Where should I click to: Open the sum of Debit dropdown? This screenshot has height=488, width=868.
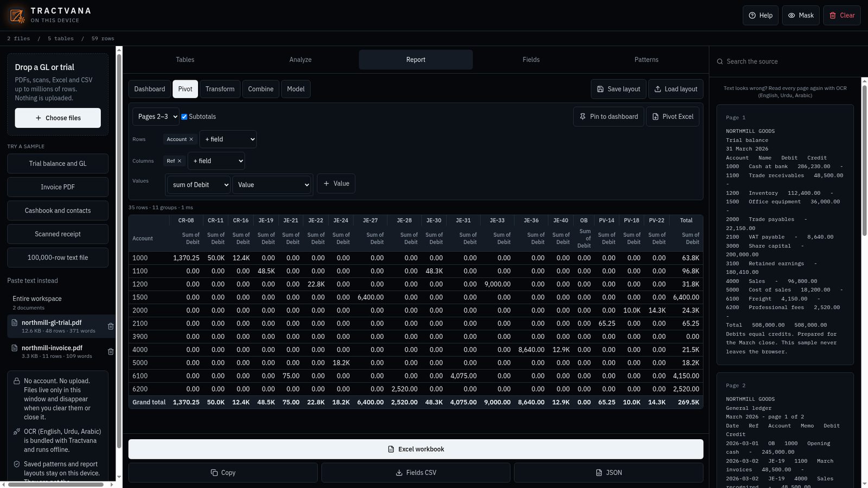coord(199,185)
